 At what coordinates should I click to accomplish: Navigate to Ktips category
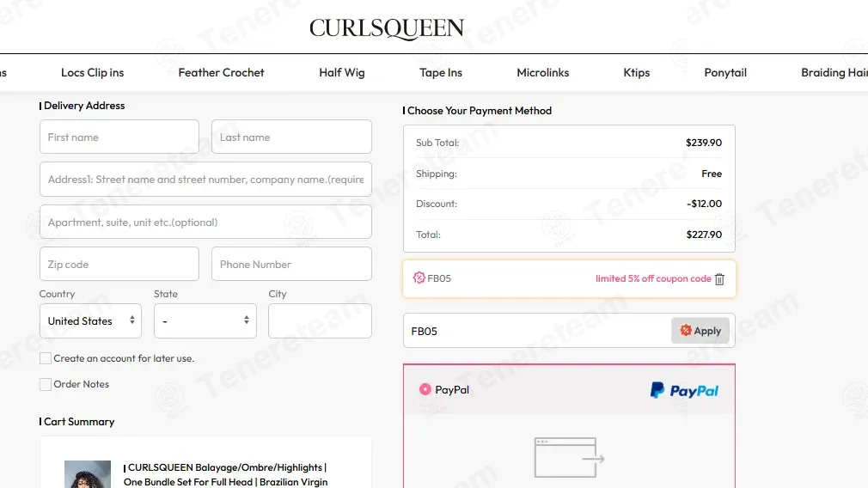(x=637, y=72)
